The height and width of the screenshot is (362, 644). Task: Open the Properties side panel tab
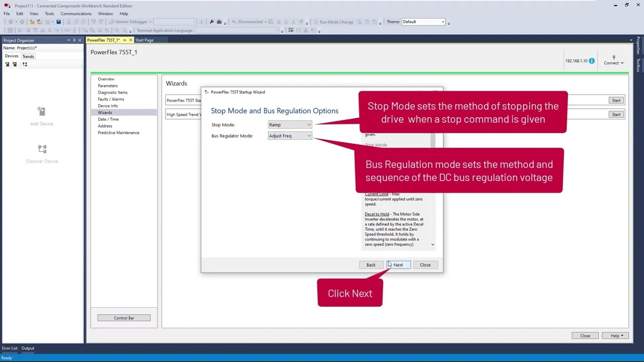pos(638,46)
